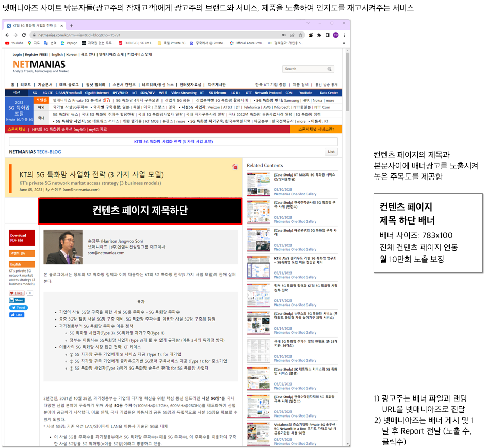Open the KT MOS Case Study thumbnail
485x448 pixels.
click(x=258, y=184)
